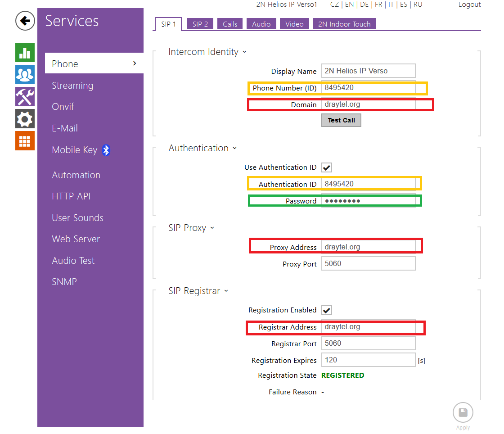Open the blue Directory users icon

25,74
